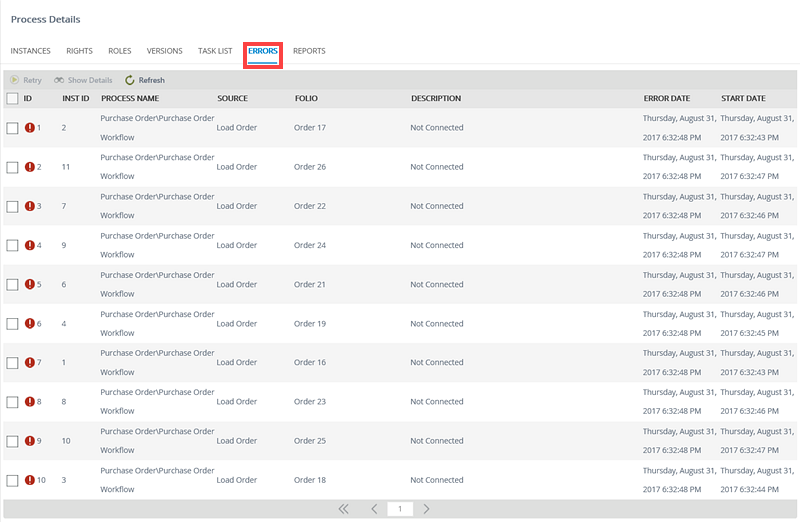800x522 pixels.
Task: Go to the next page arrow
Action: click(427, 509)
